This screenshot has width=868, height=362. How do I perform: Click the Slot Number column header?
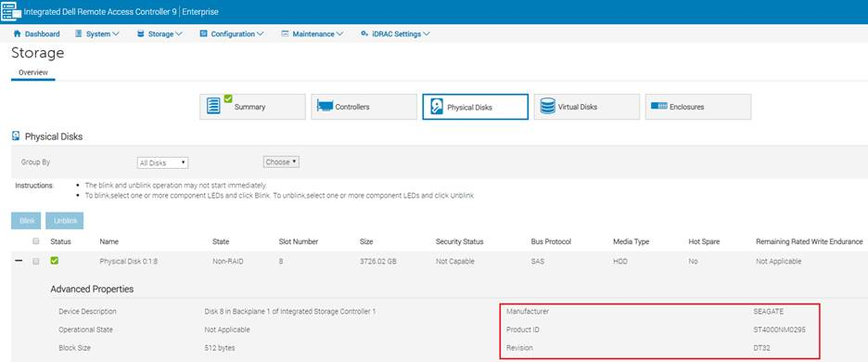(299, 241)
